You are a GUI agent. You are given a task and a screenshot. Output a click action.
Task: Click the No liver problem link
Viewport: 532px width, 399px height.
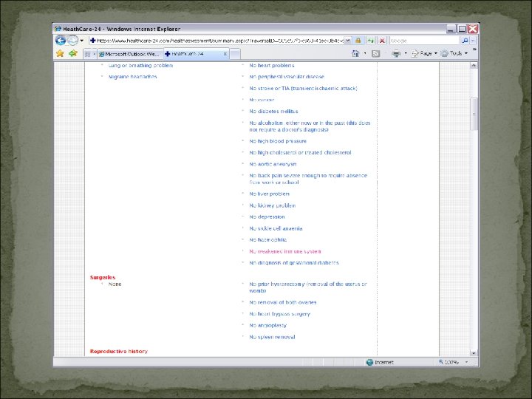(270, 194)
